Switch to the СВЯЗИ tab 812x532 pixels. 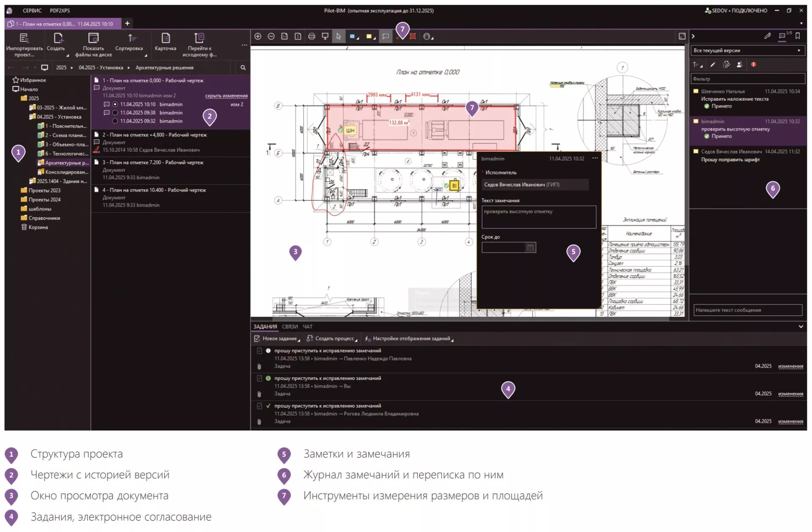pyautogui.click(x=290, y=327)
